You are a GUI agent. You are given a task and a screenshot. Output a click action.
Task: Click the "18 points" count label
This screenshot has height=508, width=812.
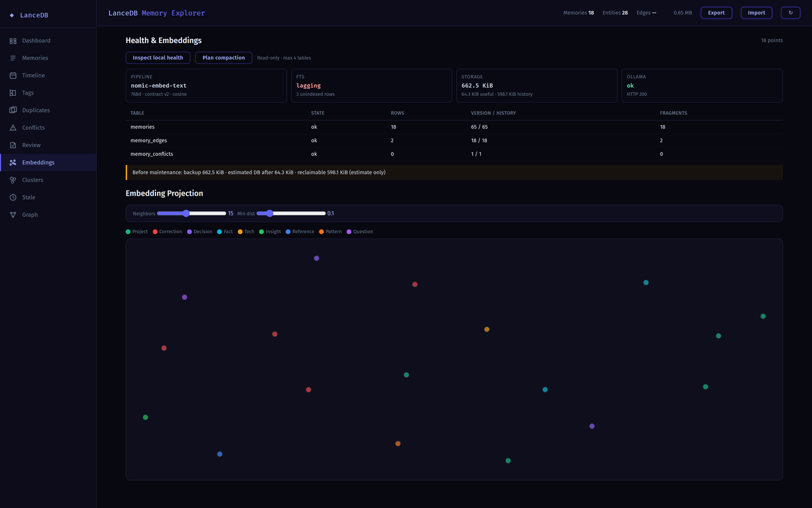772,41
